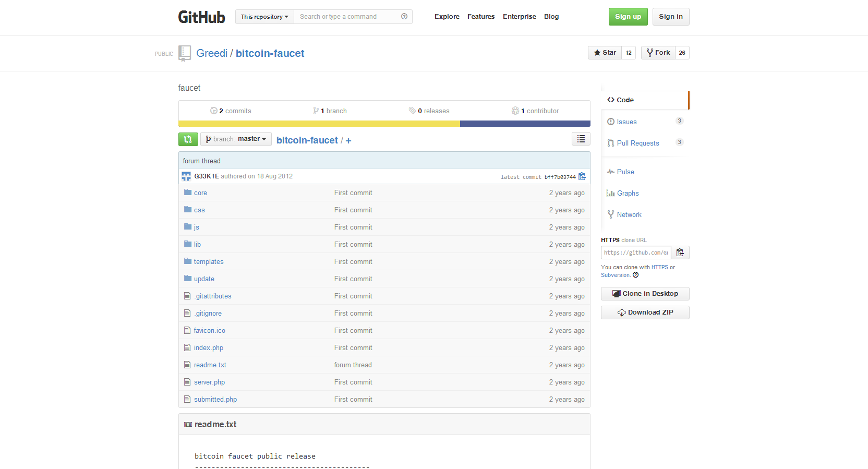View the 2 commits link
This screenshot has height=469, width=868.
click(231, 111)
